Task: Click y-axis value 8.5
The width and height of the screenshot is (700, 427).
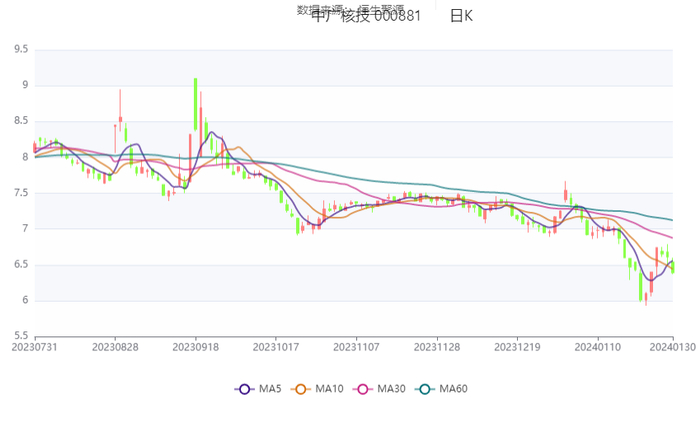Action: 21,121
